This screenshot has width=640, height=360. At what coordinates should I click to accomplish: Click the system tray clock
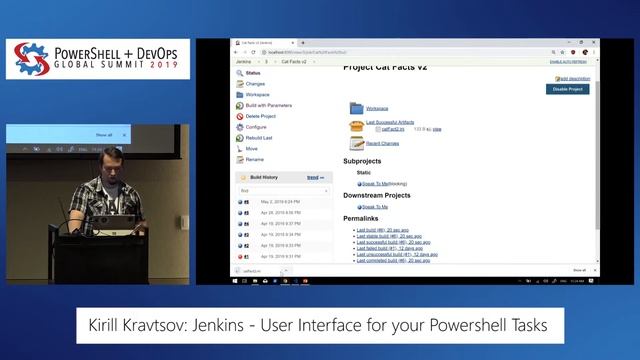click(x=577, y=281)
